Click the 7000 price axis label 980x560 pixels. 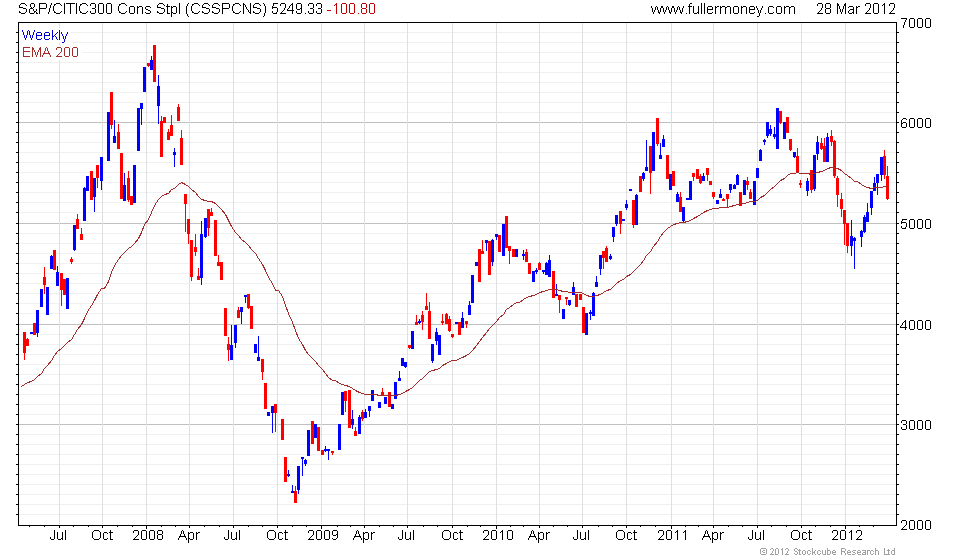pos(916,23)
